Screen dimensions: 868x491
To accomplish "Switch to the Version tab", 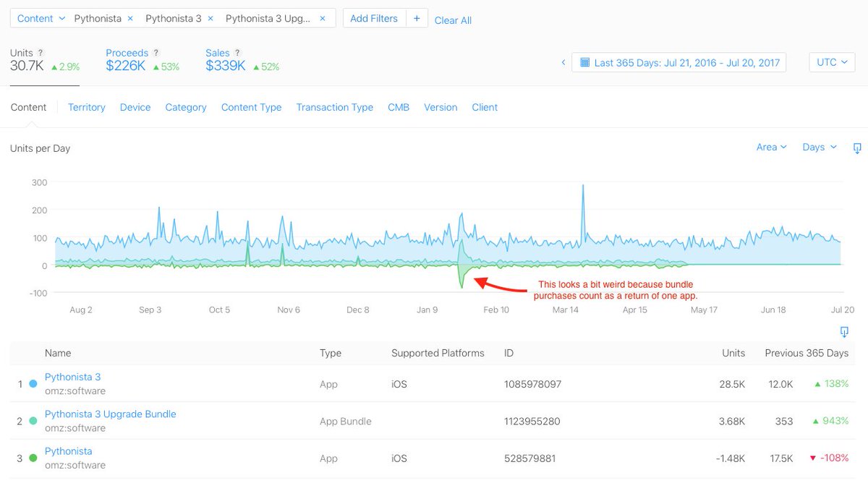I will [x=441, y=107].
